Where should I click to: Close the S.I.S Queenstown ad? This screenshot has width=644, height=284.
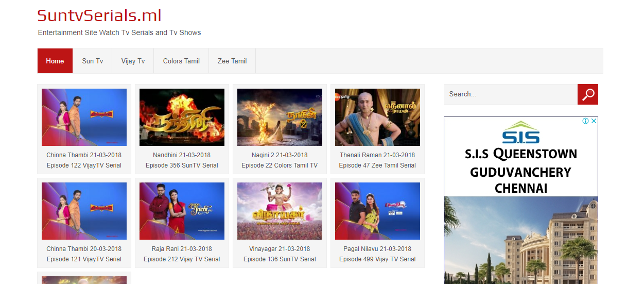tap(594, 121)
